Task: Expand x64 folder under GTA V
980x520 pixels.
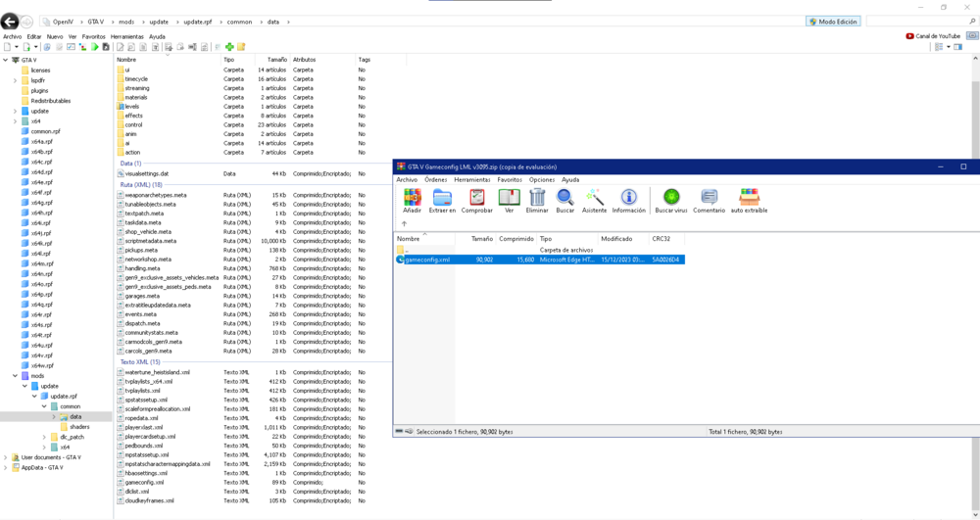Action: 15,121
